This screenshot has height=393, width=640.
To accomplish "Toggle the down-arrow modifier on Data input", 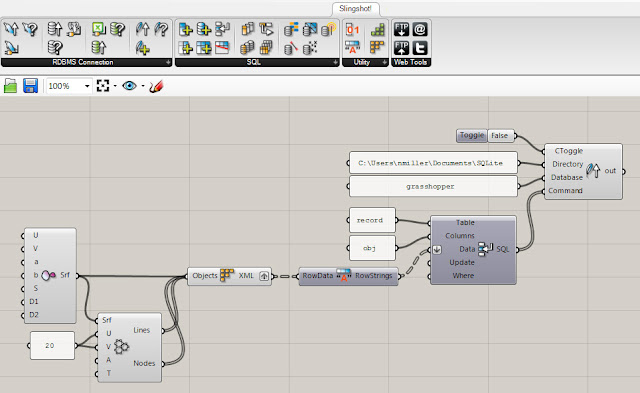I will coord(437,249).
